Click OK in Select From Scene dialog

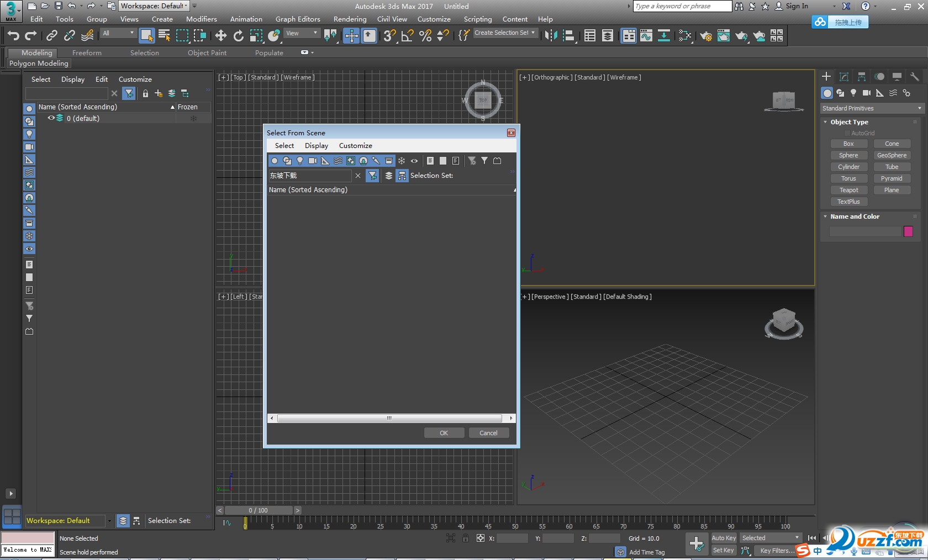444,432
